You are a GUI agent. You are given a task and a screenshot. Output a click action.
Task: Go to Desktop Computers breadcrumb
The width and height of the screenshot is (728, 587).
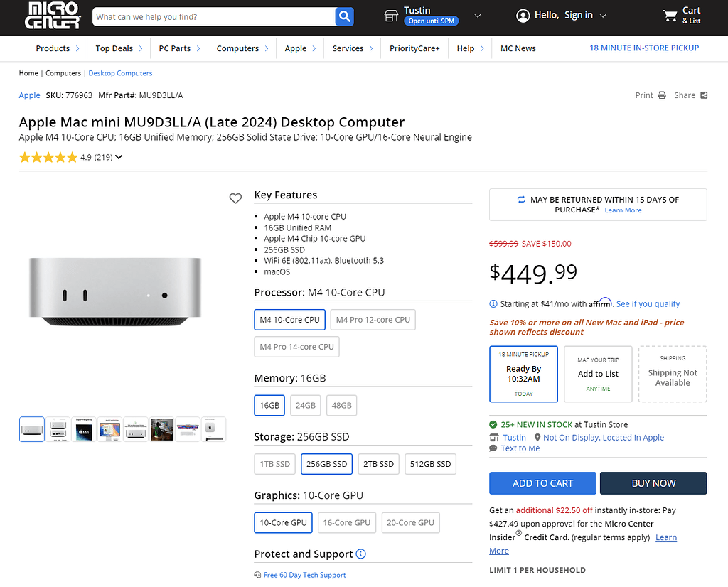pyautogui.click(x=120, y=73)
